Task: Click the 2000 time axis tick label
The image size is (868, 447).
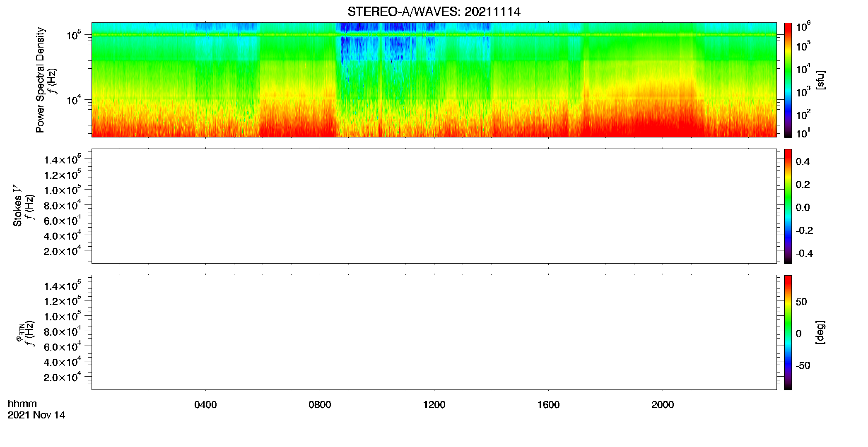Action: [x=663, y=405]
